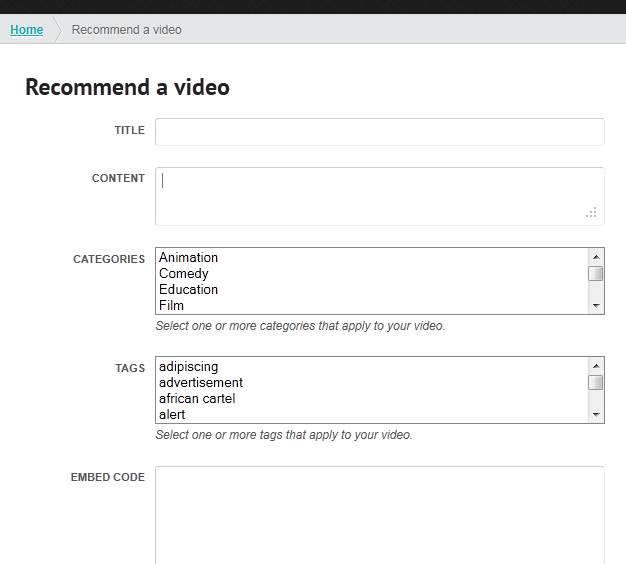This screenshot has height=564, width=626.
Task: Click the Categories list scroll-up arrow
Action: (x=596, y=257)
